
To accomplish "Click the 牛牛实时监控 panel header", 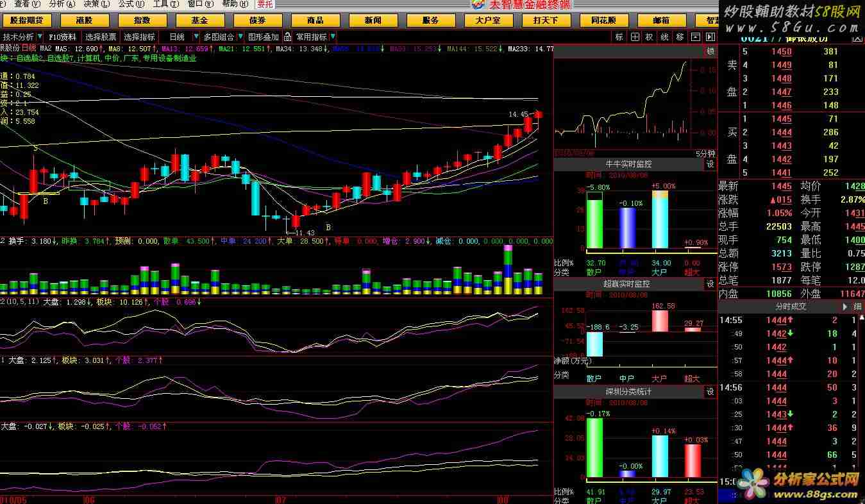I will coord(629,164).
